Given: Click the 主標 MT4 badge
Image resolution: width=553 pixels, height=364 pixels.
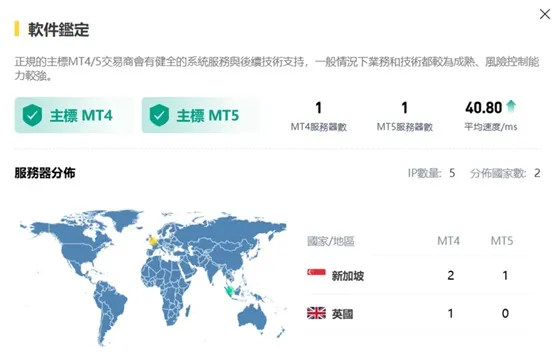Looking at the screenshot, I should tap(74, 115).
